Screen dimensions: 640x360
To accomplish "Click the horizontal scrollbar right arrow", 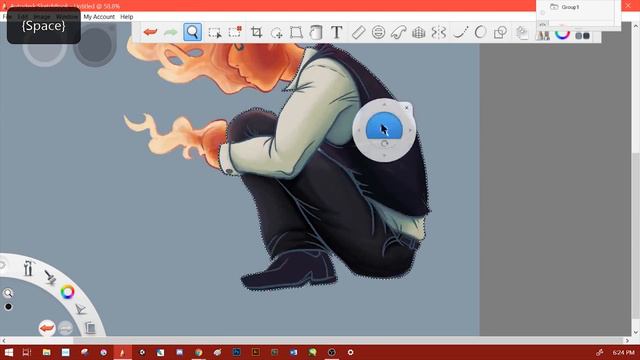I will [627, 340].
